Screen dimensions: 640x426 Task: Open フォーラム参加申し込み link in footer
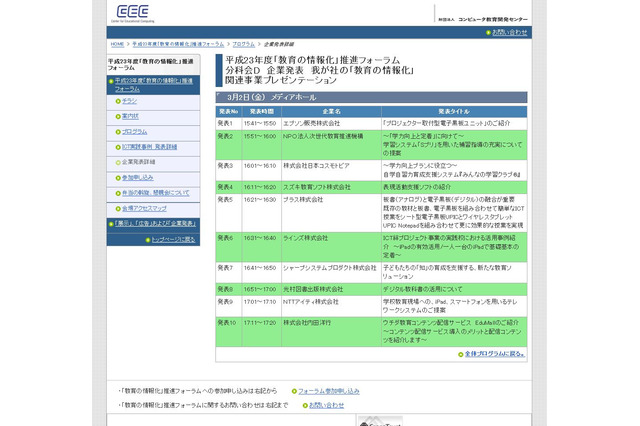click(329, 391)
